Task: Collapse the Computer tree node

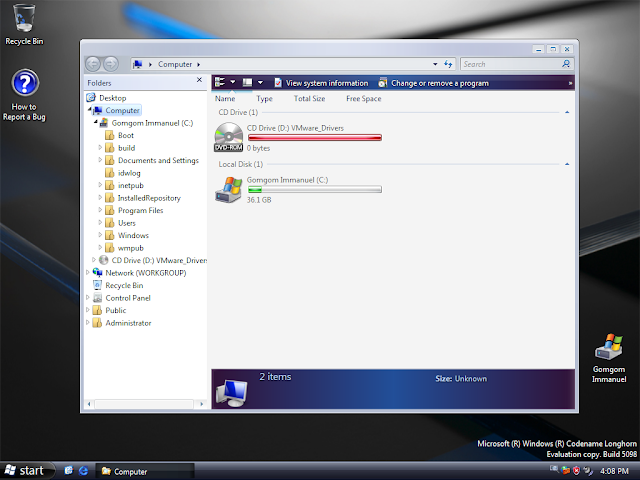Action: pyautogui.click(x=89, y=109)
